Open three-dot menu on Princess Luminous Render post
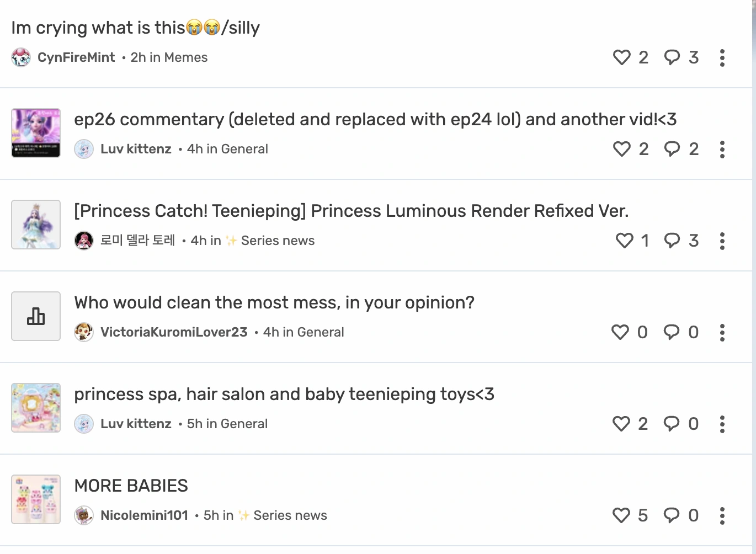Viewport: 756px width, 554px height. coord(722,241)
